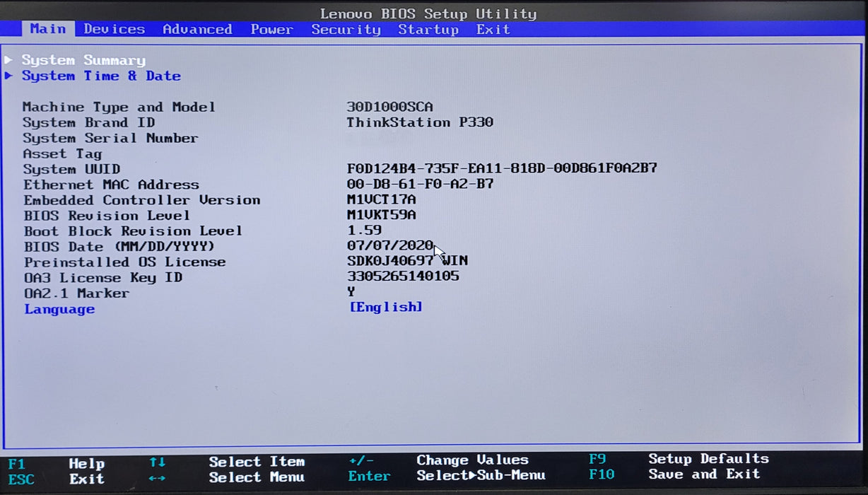Open the Security tab
This screenshot has height=495, width=868.
pyautogui.click(x=346, y=29)
